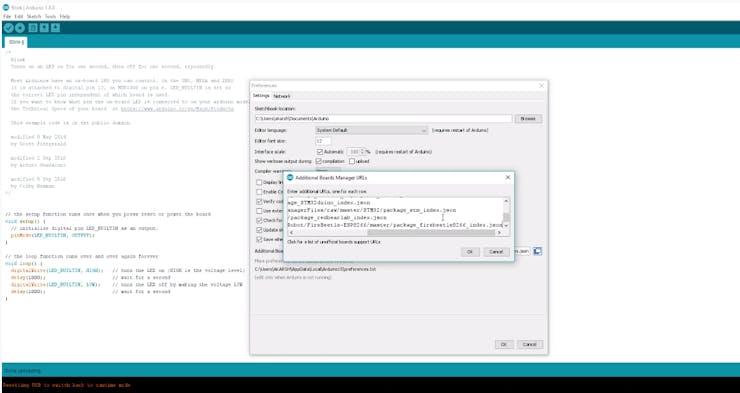Click inside the sketchbook location field
Viewport: 740px width, 393px height.
pyautogui.click(x=383, y=119)
